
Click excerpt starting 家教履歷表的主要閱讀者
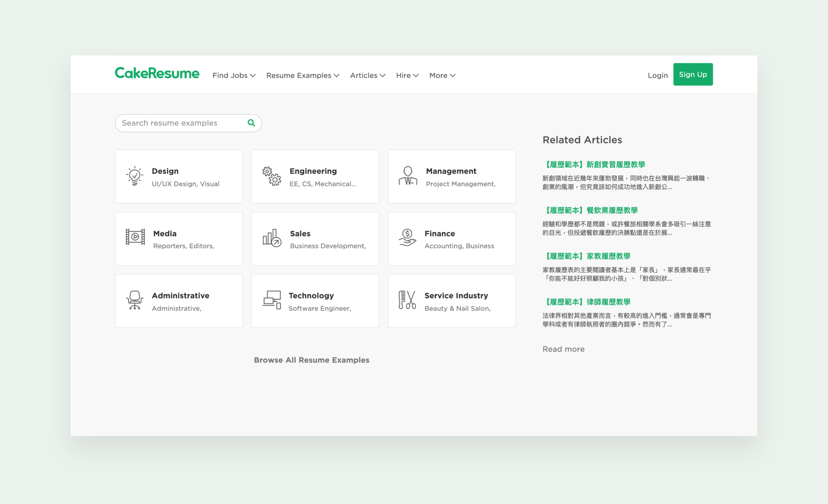pyautogui.click(x=626, y=274)
